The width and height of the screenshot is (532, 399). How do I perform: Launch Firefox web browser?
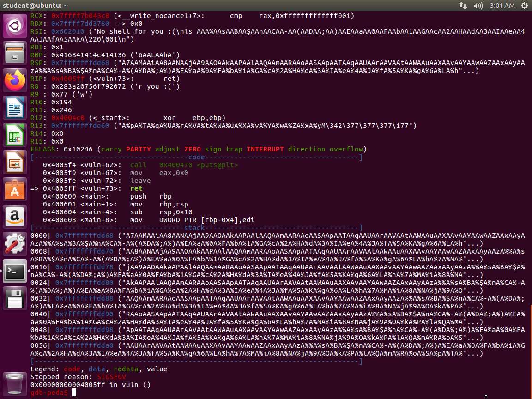(15, 81)
